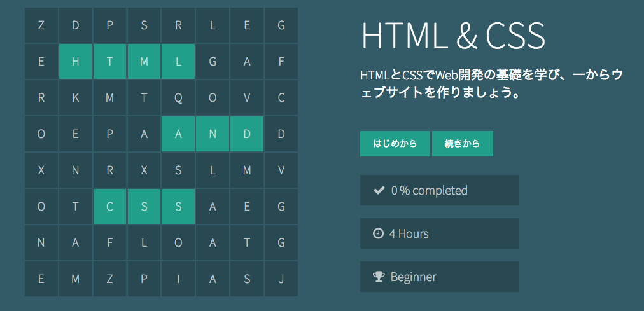Select the highlighted H tile in the grid
Viewport: 644px width, 311px height.
tap(76, 62)
